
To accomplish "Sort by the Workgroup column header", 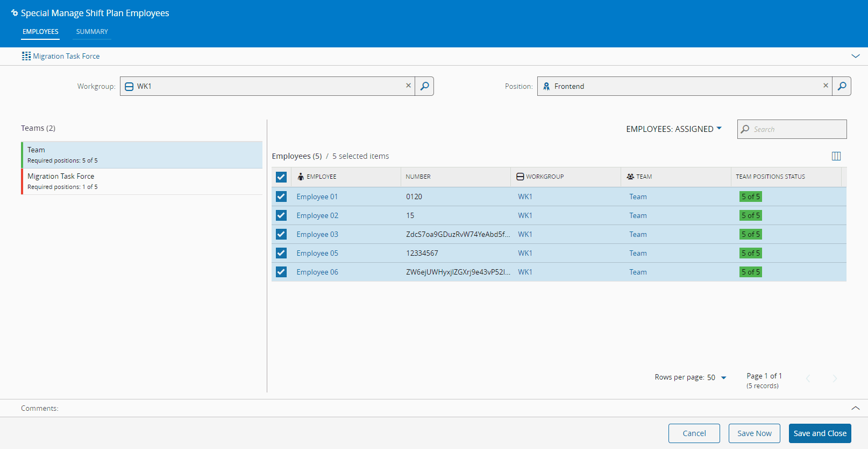I will click(544, 177).
